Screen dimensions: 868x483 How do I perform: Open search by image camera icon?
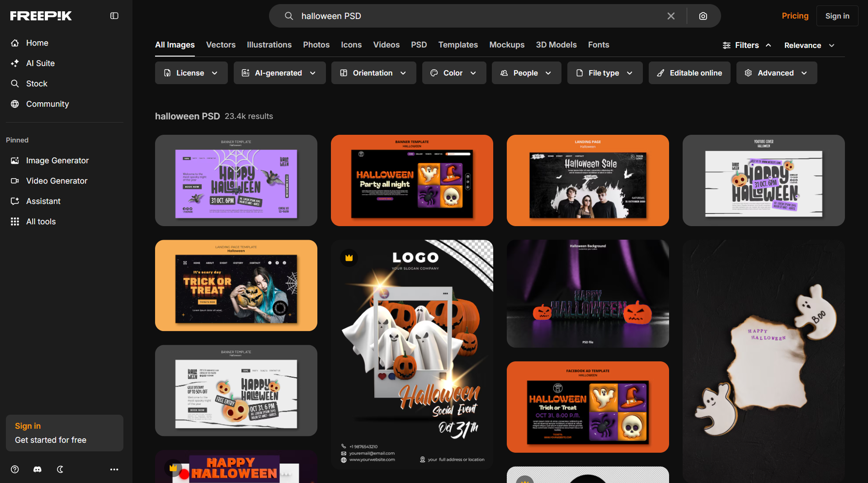(703, 16)
